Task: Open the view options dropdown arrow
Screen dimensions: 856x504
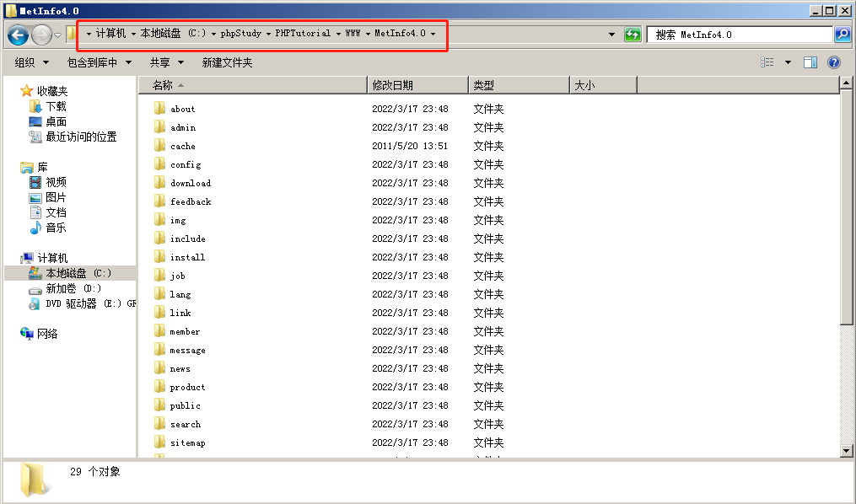Action: [x=788, y=62]
